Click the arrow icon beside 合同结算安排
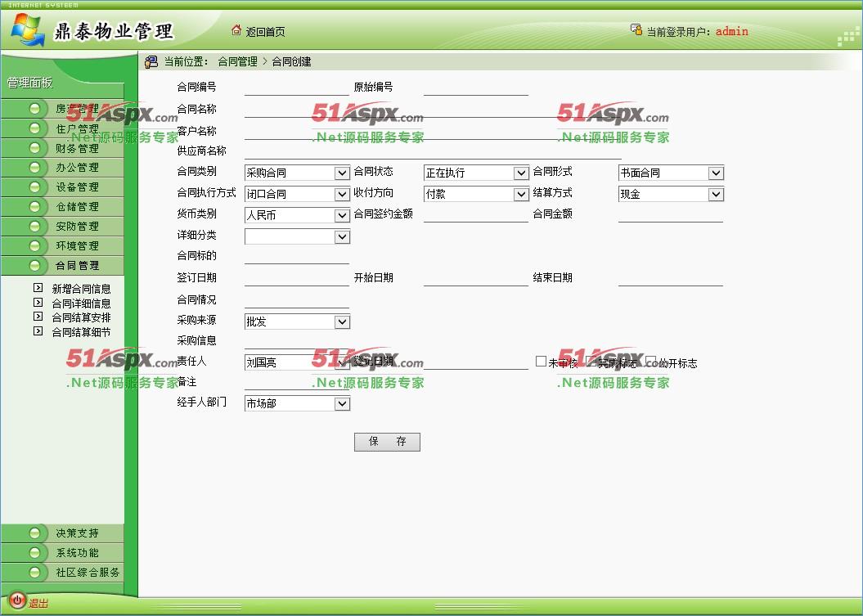Screen dimensions: 863x616 [x=38, y=317]
